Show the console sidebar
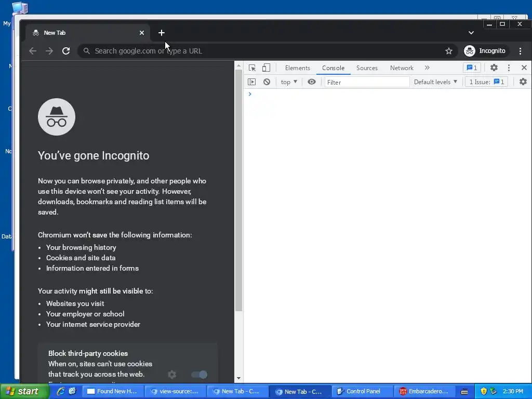The width and height of the screenshot is (532, 399). (x=252, y=82)
